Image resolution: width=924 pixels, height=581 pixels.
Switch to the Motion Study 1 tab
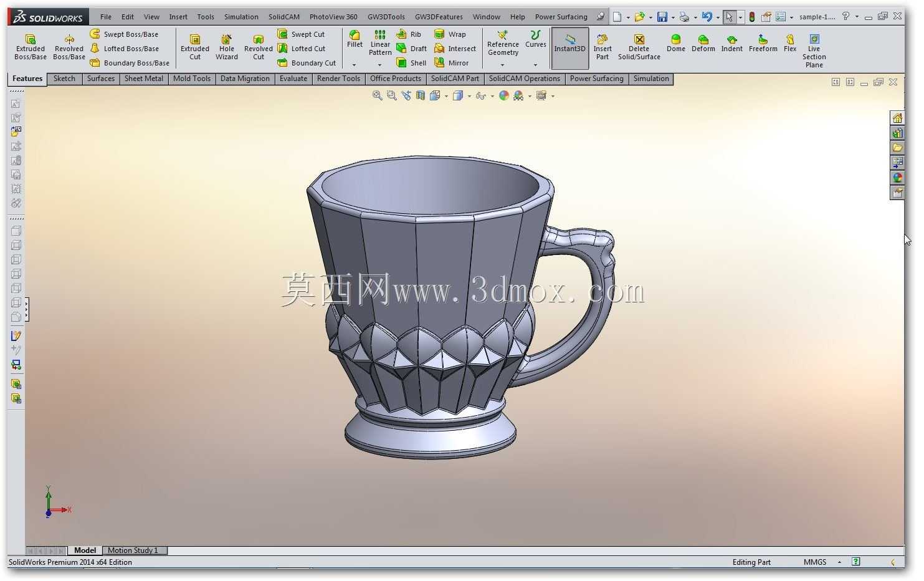click(133, 550)
